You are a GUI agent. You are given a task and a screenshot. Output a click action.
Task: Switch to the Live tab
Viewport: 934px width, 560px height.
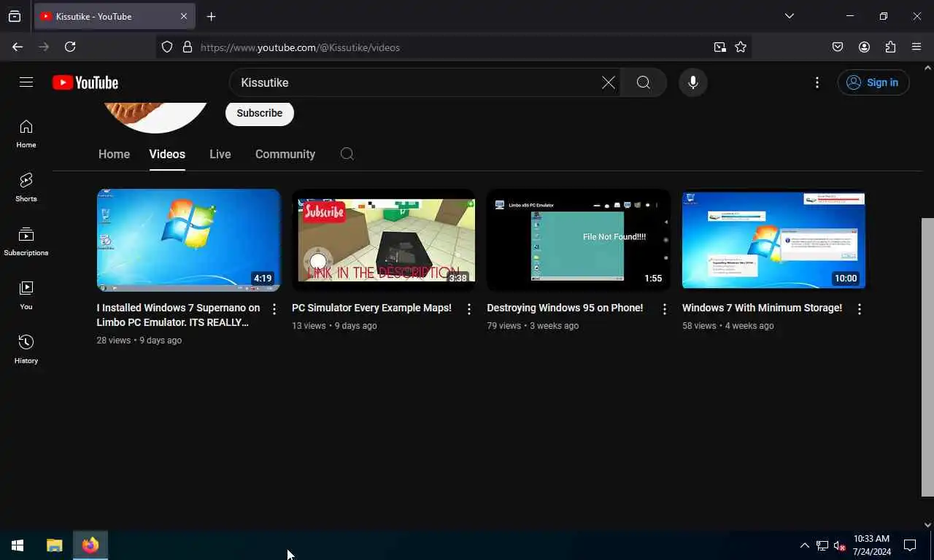pos(220,154)
